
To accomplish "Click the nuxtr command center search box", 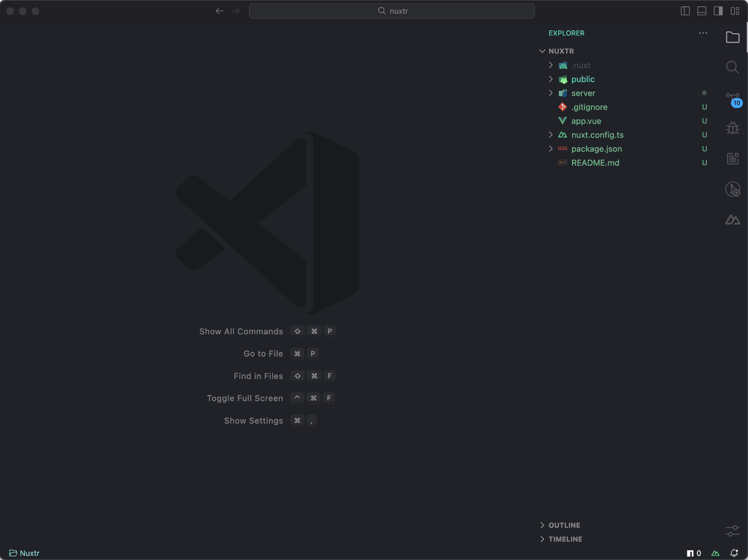I will pyautogui.click(x=392, y=11).
